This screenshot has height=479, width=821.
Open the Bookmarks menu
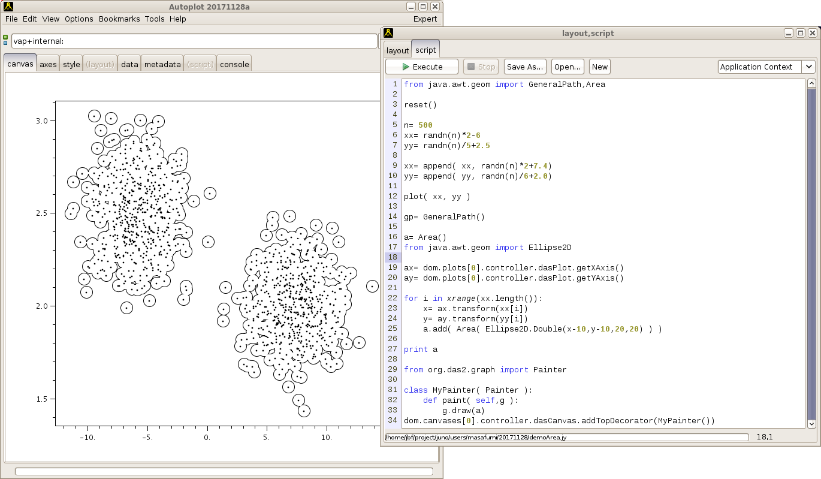click(119, 19)
